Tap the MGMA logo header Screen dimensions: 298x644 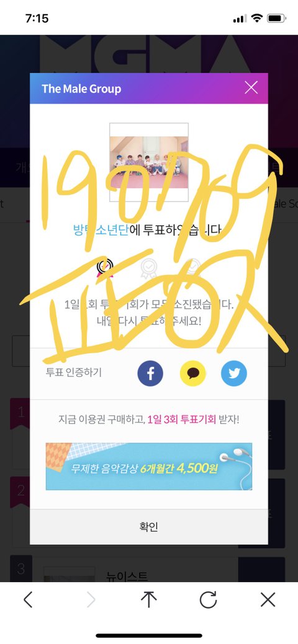point(149,53)
